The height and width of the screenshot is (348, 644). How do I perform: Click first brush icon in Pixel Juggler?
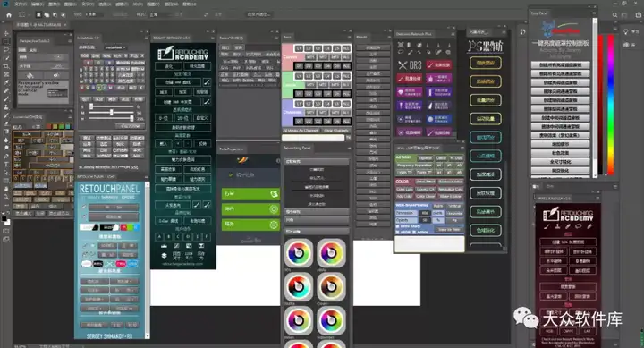pyautogui.click(x=547, y=226)
